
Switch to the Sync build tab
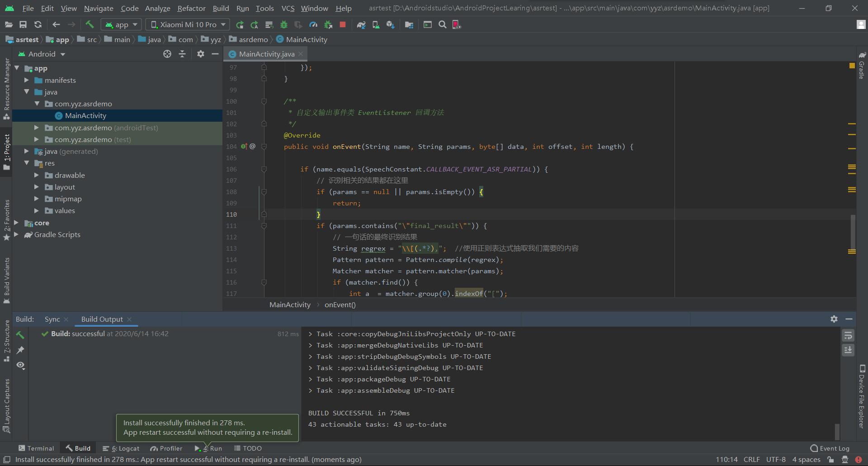52,319
